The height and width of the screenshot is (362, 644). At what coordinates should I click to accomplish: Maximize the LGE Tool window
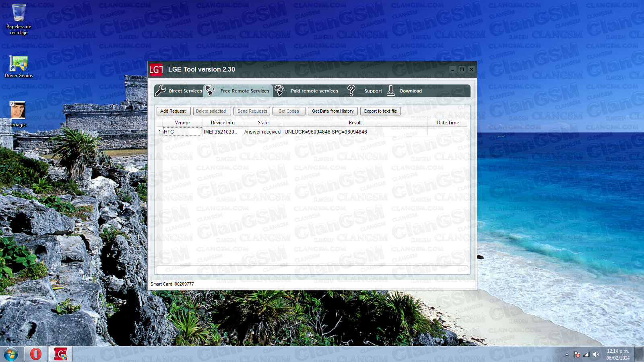(x=462, y=69)
